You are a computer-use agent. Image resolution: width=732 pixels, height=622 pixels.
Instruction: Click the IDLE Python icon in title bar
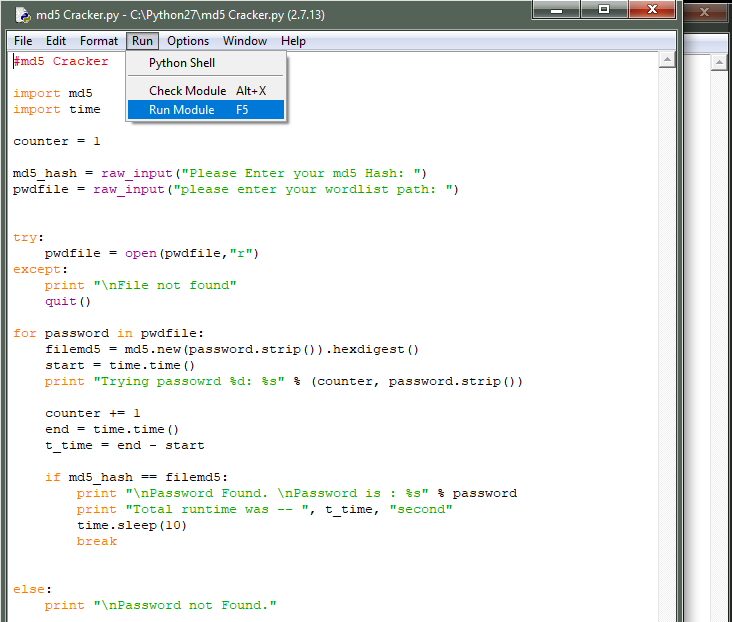(23, 15)
